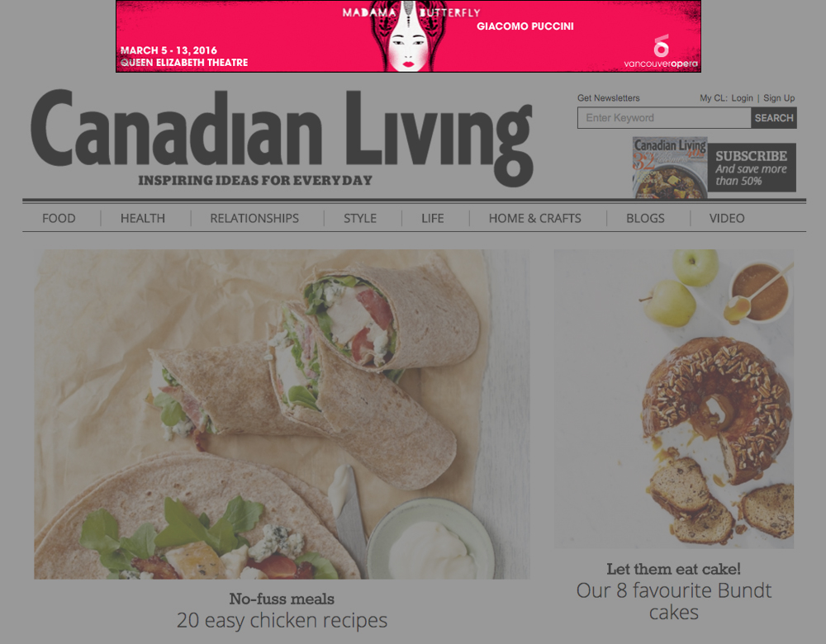Navigate to HOME & CRAFTS

click(534, 218)
